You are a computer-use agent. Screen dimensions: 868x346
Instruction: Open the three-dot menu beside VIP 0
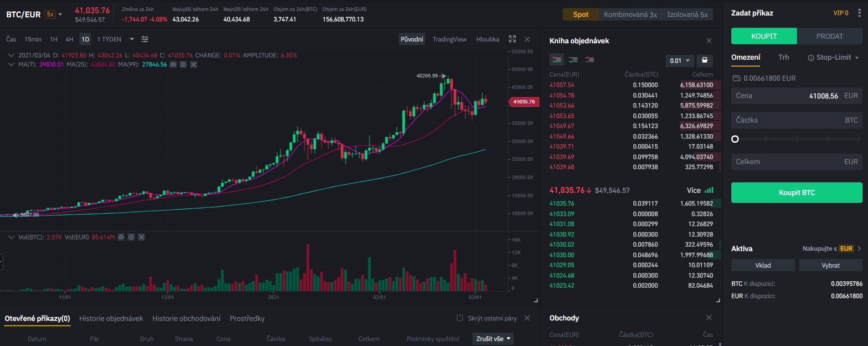pos(859,13)
